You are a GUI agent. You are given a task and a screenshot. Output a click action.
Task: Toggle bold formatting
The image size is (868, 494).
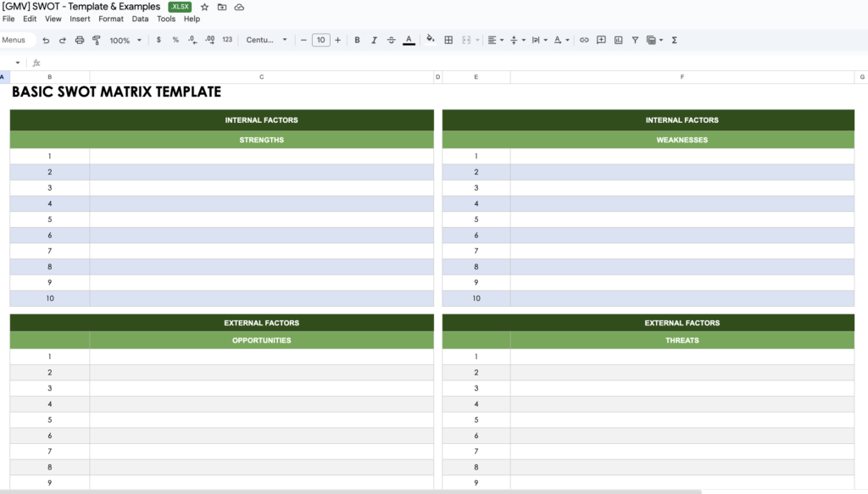356,39
